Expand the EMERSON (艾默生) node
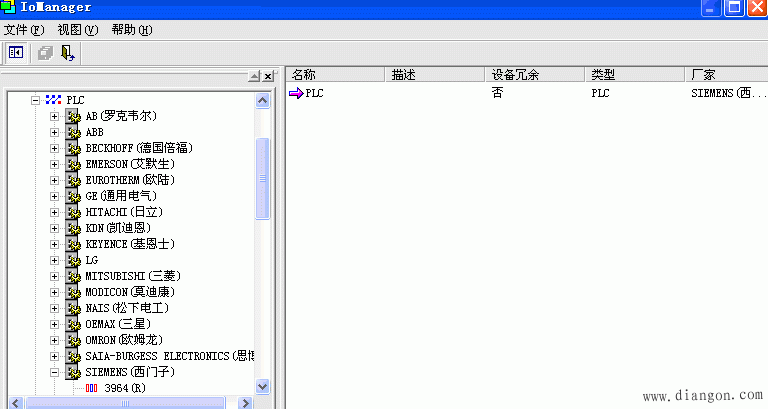 pyautogui.click(x=54, y=164)
